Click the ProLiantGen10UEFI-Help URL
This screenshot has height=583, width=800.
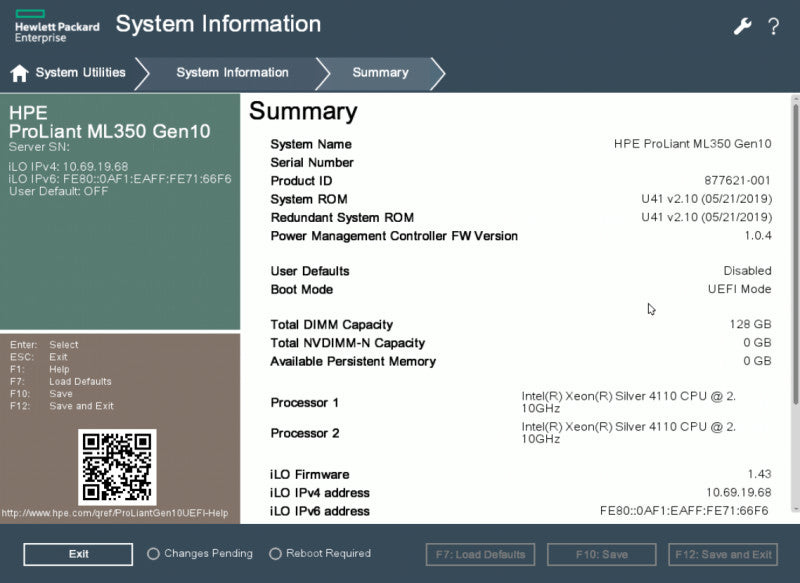115,513
